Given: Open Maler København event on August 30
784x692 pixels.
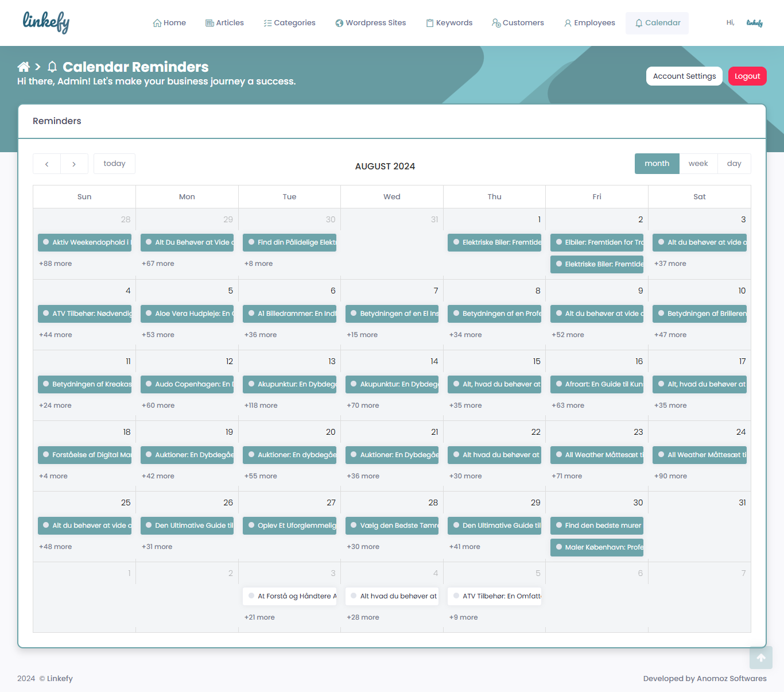Looking at the screenshot, I should click(x=597, y=547).
